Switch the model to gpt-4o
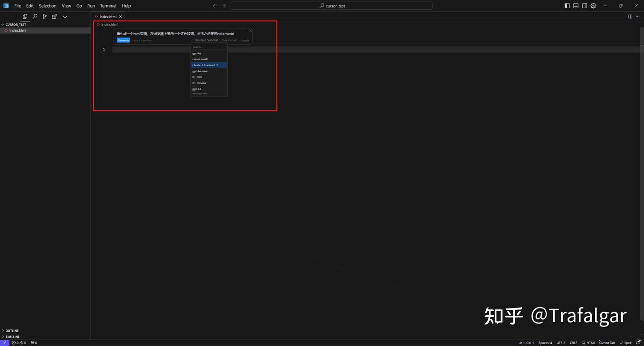 click(x=197, y=53)
